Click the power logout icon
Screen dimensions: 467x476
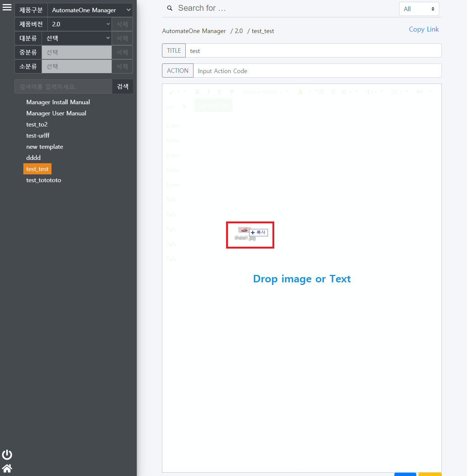[x=7, y=454]
